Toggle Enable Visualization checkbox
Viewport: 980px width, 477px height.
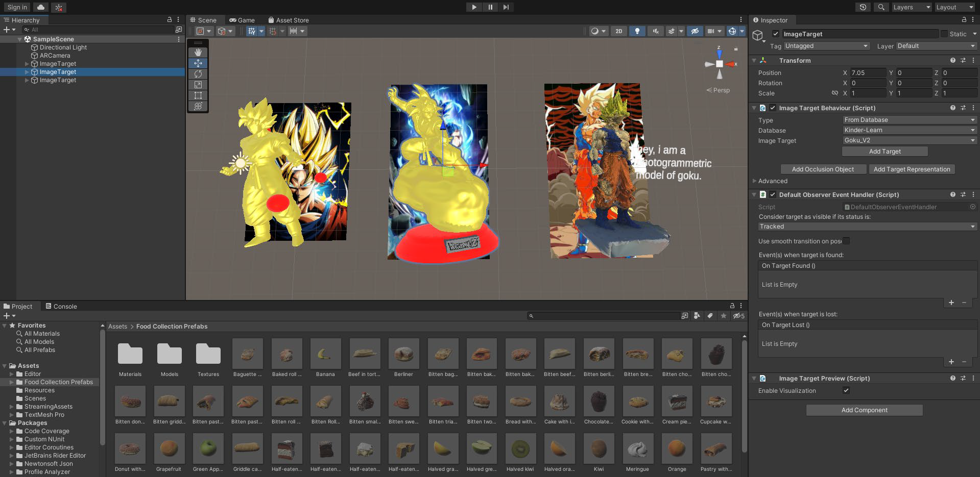point(846,391)
